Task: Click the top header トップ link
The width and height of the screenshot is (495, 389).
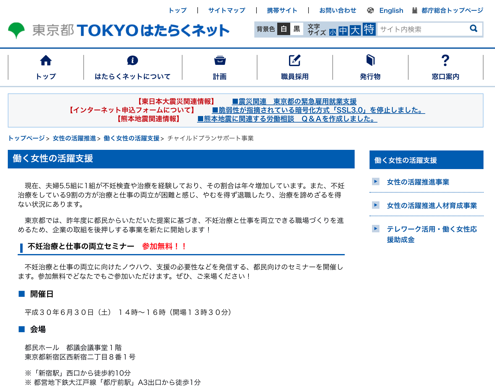Action: coord(178,10)
